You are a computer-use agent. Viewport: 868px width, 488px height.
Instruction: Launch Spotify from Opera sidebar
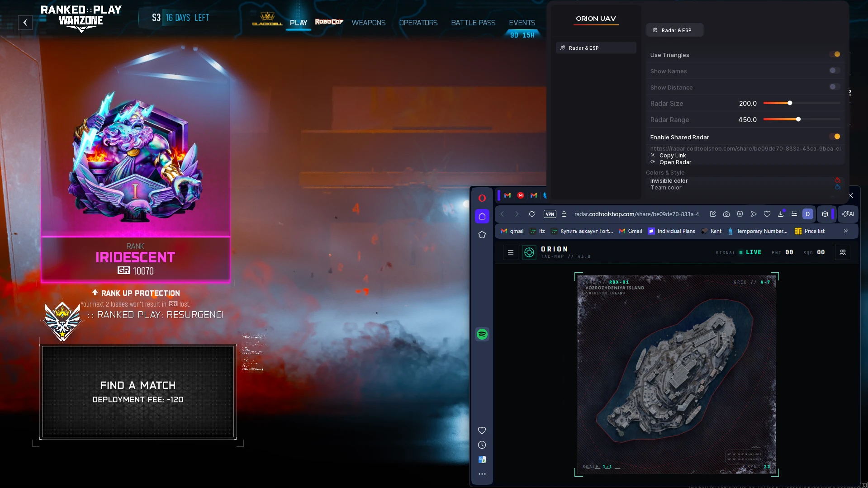482,334
